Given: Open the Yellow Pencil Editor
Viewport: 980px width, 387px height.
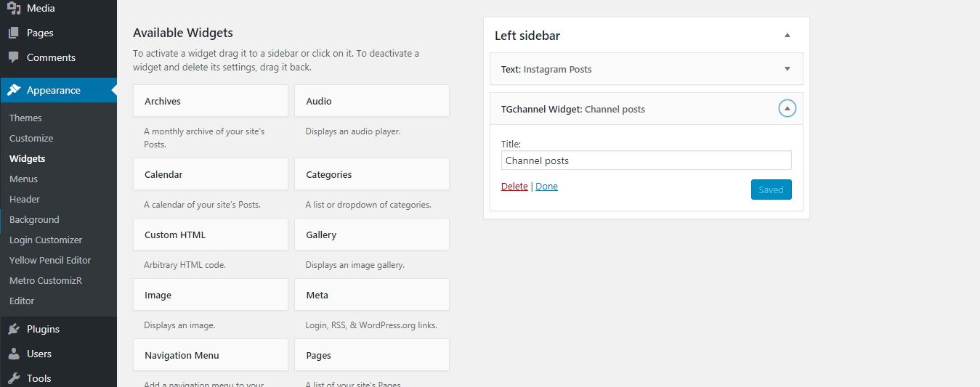Looking at the screenshot, I should [50, 260].
